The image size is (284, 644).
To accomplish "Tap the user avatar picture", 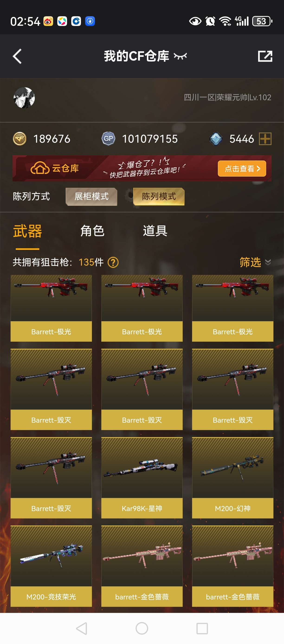I will pos(24,98).
